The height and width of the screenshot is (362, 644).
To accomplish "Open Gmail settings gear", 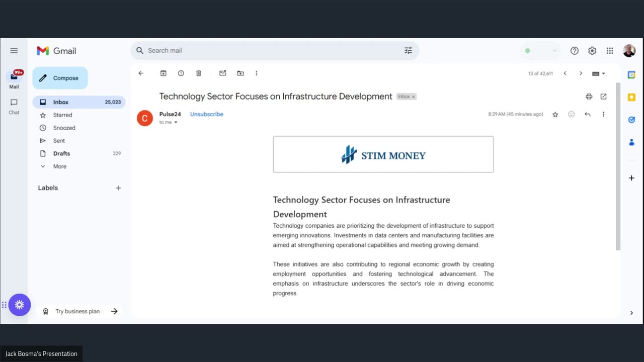I will [592, 51].
